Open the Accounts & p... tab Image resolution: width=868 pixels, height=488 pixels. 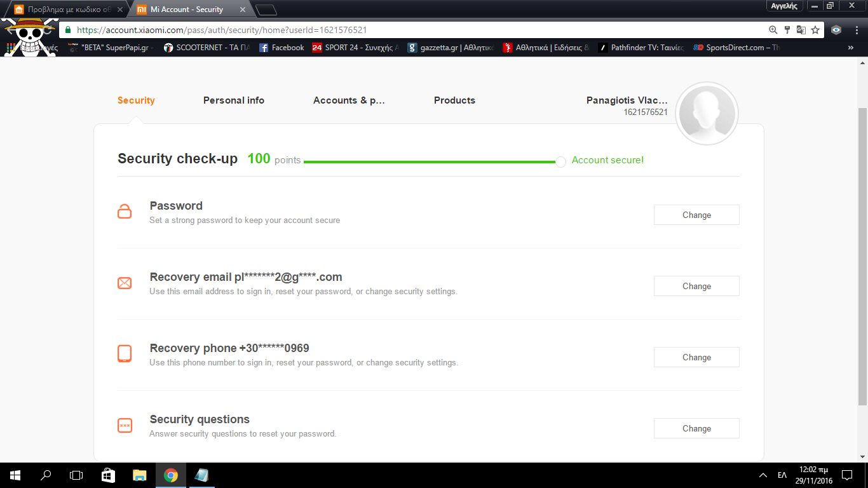coord(349,100)
